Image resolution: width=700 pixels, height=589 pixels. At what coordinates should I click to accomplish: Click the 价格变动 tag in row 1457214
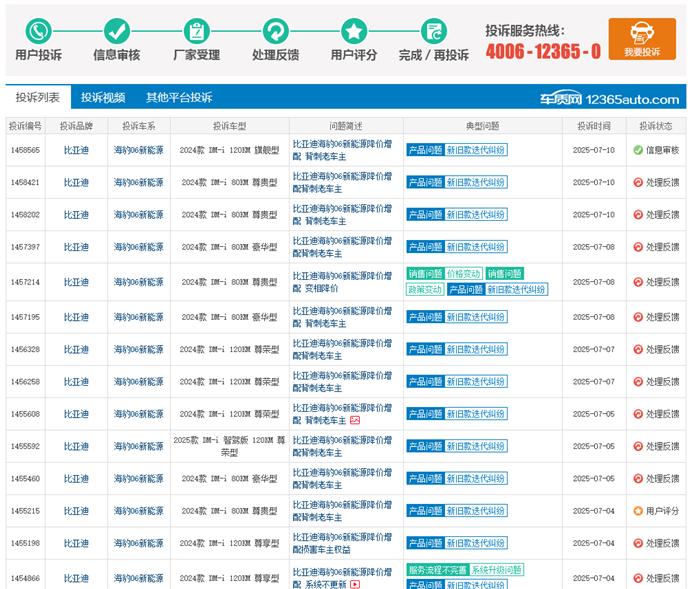pos(463,273)
